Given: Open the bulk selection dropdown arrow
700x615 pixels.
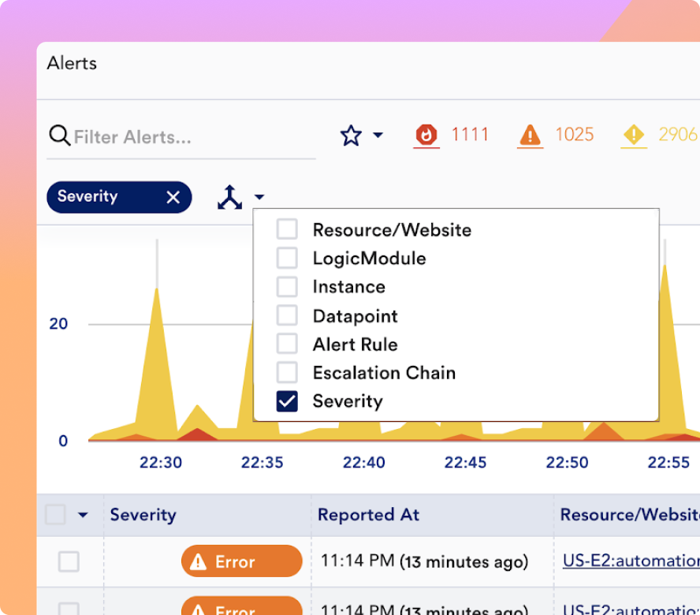Looking at the screenshot, I should [x=83, y=515].
